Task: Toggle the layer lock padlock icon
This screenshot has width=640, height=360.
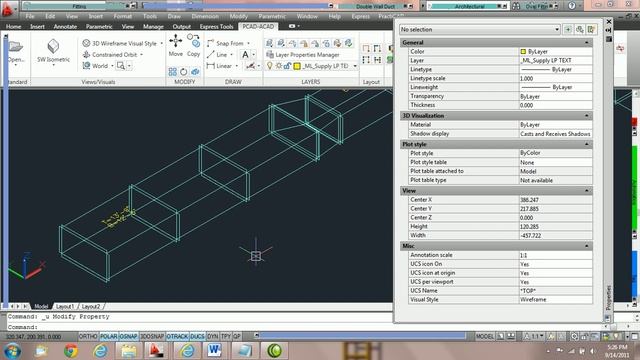Action: (x=287, y=66)
